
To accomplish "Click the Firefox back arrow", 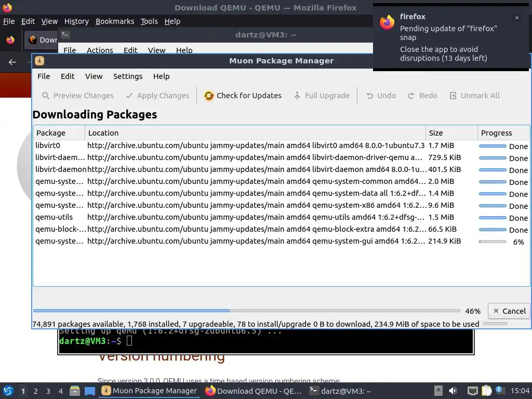I will click(12, 62).
